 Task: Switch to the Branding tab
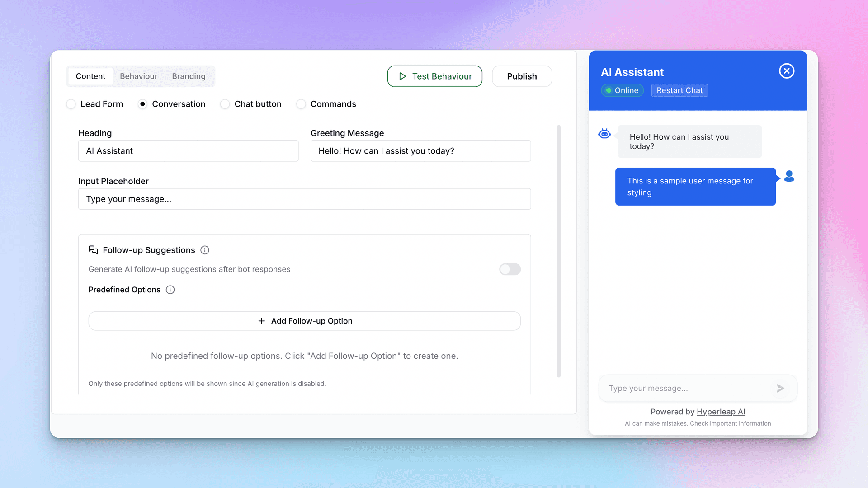189,76
